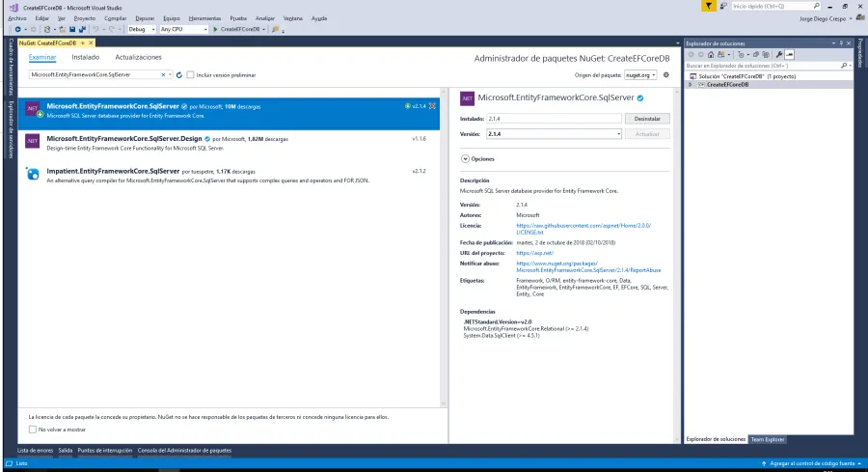868x472 pixels.
Task: Pin the Solution Explorer panel with the auto-hide pin
Action: click(841, 43)
